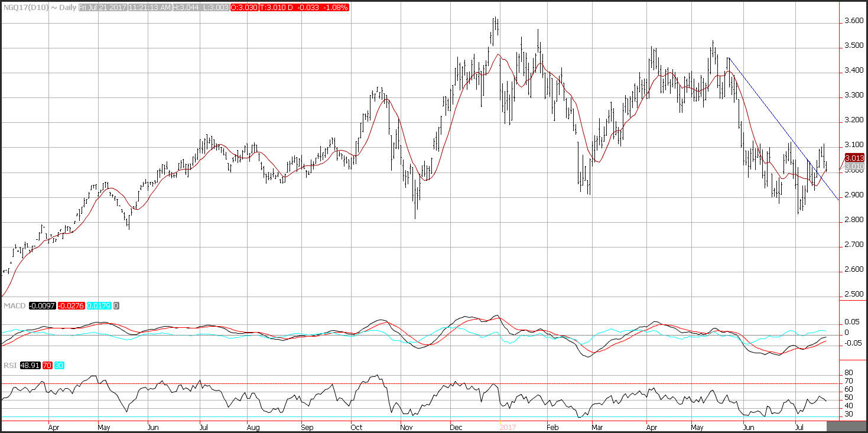Click the RSI indicator label
This screenshot has height=433, width=868.
click(9, 366)
